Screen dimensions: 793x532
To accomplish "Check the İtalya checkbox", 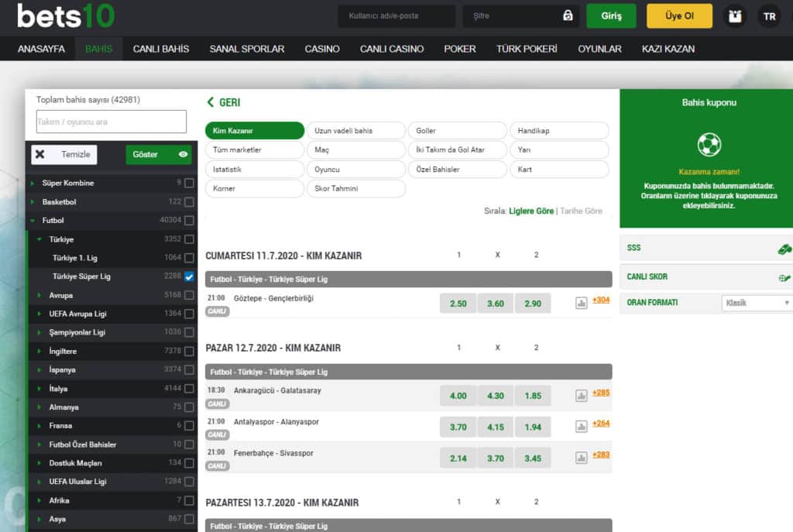I will 189,389.
